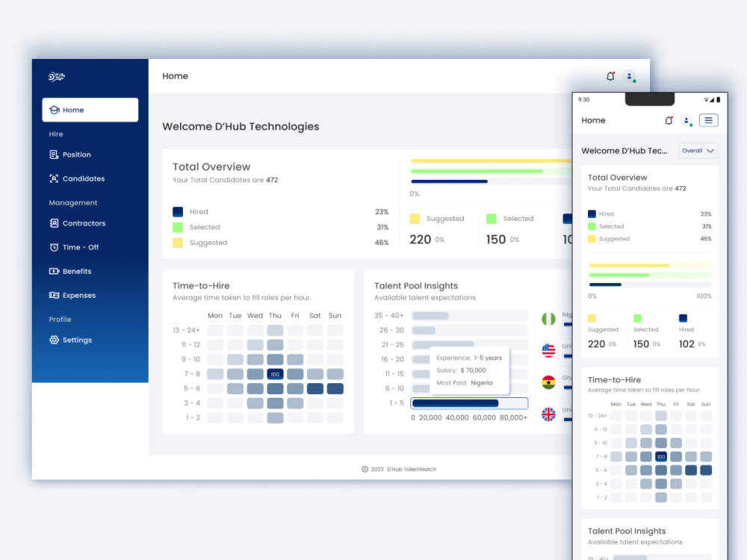Click the Talent Pool Insights heading on desktop
The width and height of the screenshot is (747, 560).
click(x=416, y=286)
